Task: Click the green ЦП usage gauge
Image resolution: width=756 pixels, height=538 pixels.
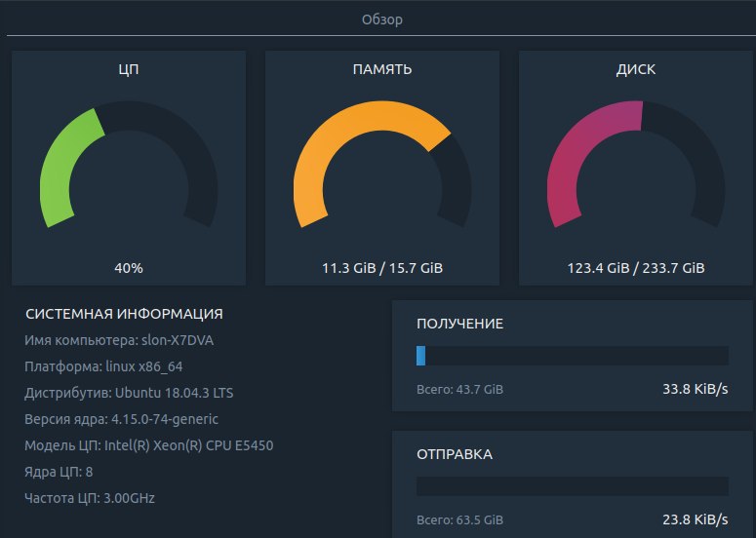Action: click(x=128, y=165)
